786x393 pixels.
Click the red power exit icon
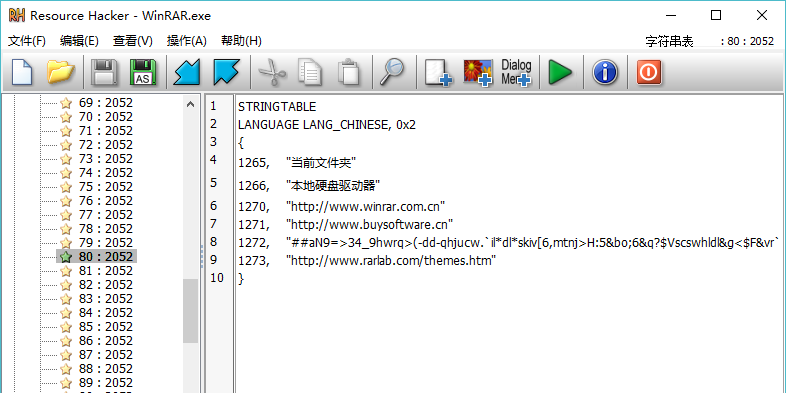649,72
